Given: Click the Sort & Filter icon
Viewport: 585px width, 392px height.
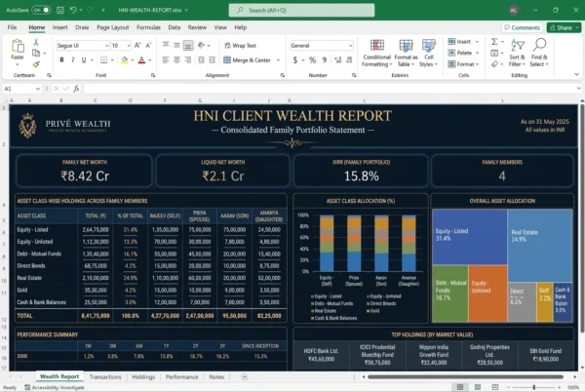Looking at the screenshot, I should pos(517,53).
